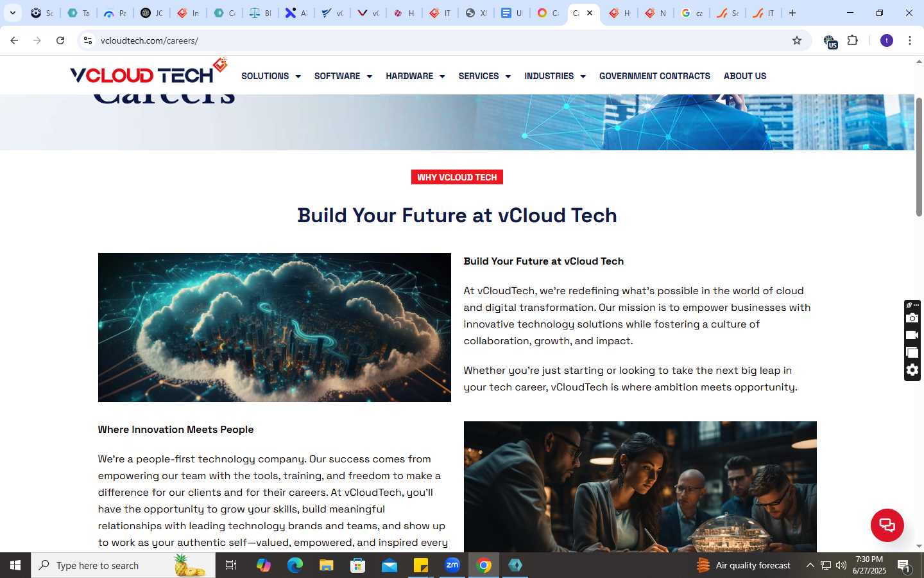Click heading Build Your Future at vCloud Tech
Screen dimensions: 924x578
coord(457,215)
